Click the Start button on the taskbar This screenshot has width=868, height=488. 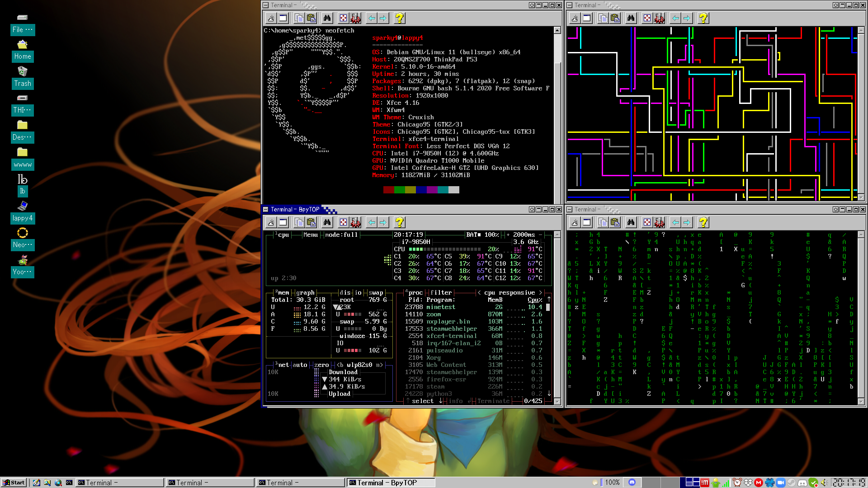click(x=14, y=483)
